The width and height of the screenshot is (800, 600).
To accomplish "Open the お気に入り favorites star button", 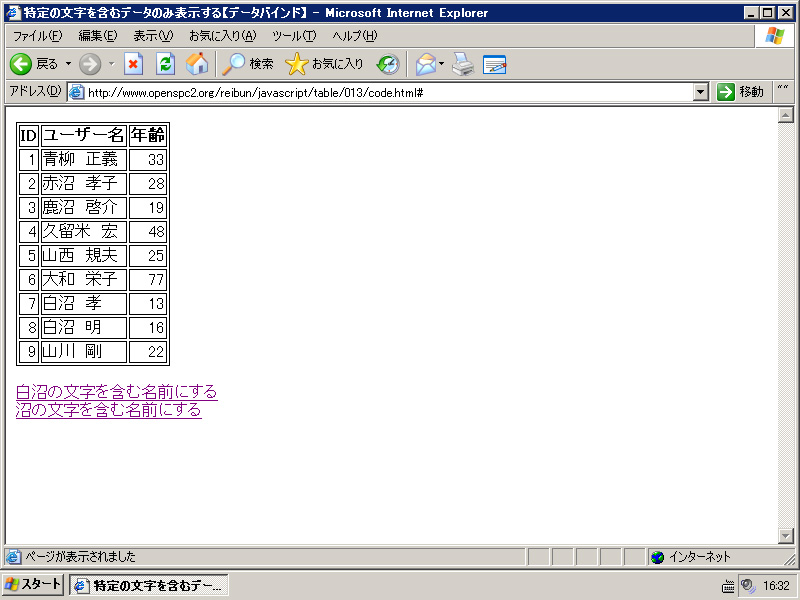I will coord(324,64).
